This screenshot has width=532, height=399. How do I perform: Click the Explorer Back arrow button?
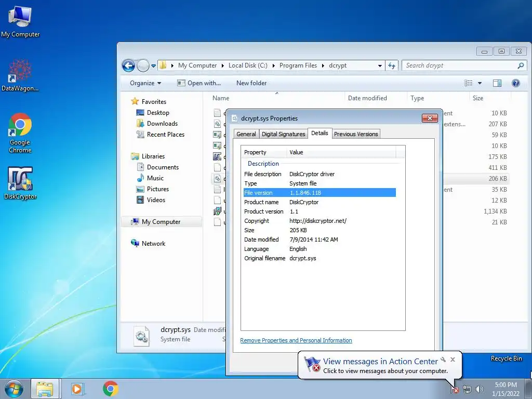coord(129,65)
